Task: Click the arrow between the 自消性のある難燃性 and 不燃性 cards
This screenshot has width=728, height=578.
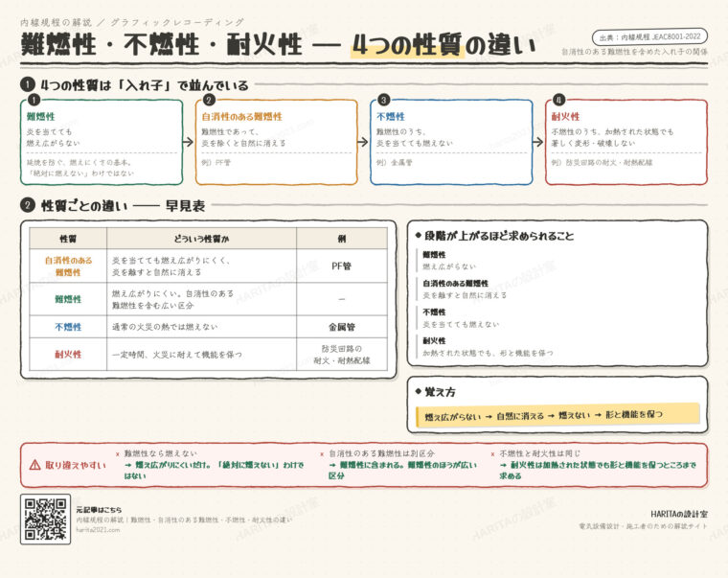Action: pos(364,142)
